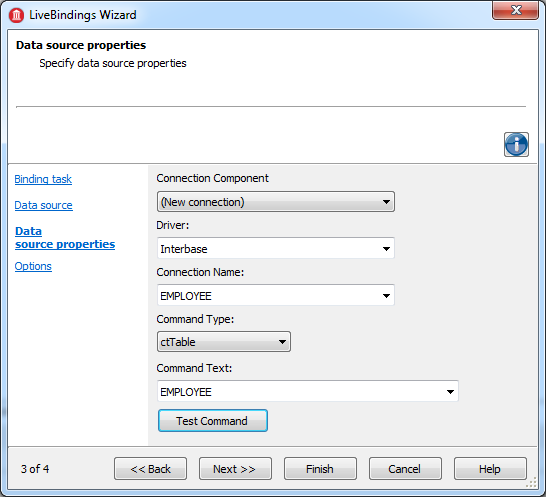Select the Data source properties step
This screenshot has height=497, width=546.
click(x=65, y=238)
